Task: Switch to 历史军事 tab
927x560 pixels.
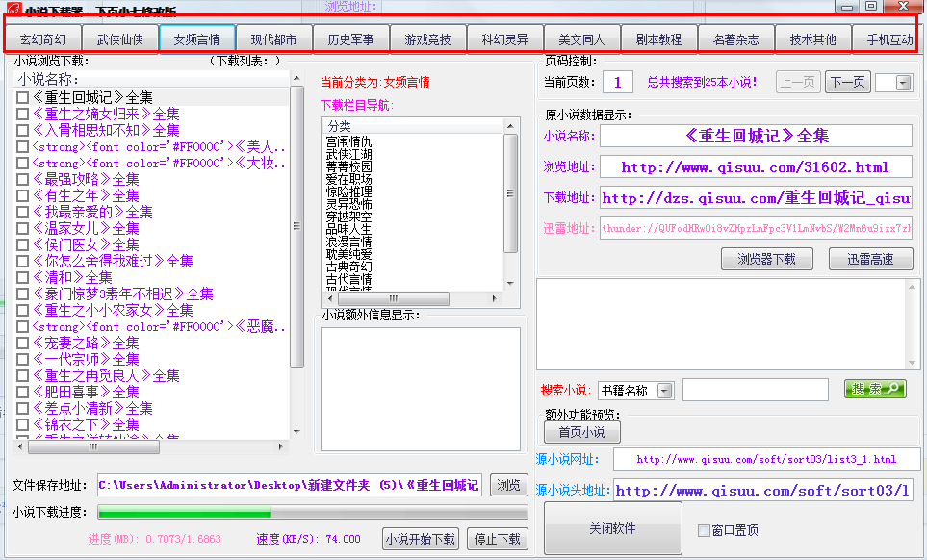Action: 350,39
